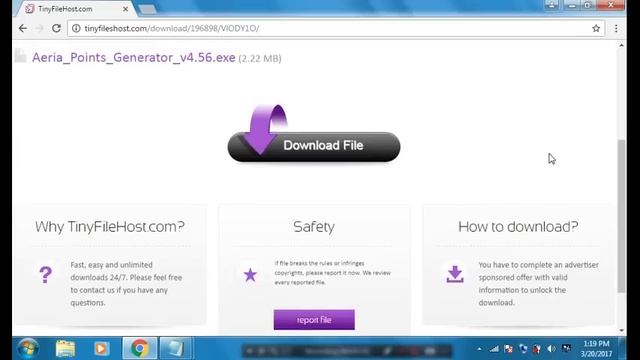Image resolution: width=640 pixels, height=360 pixels.
Task: Click the '(2.22 MB)' file size text
Action: [x=260, y=58]
